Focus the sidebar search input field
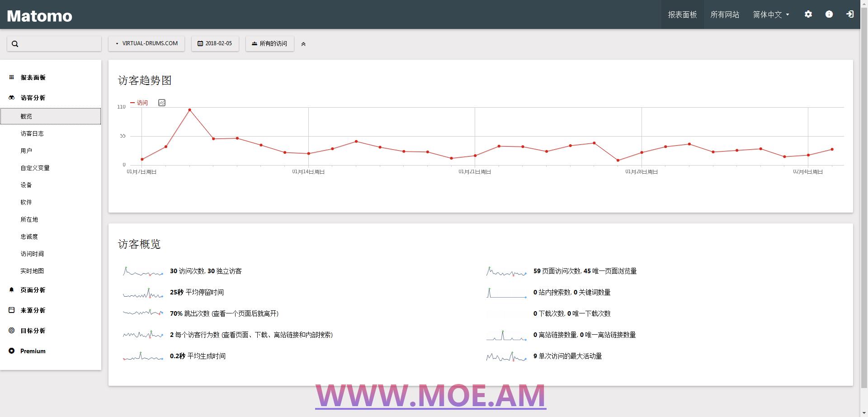The image size is (868, 417). (x=54, y=44)
